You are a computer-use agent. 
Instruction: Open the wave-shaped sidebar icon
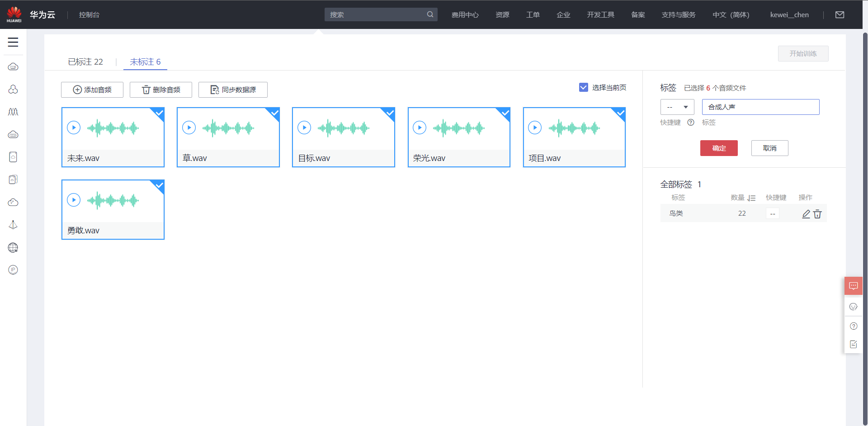tap(13, 112)
